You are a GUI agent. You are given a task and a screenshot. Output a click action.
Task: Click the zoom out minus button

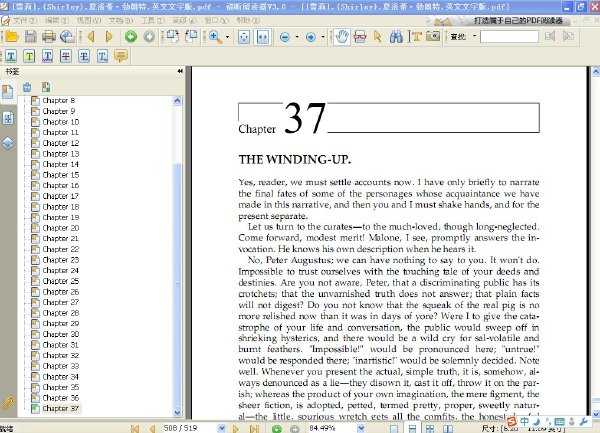[285, 37]
